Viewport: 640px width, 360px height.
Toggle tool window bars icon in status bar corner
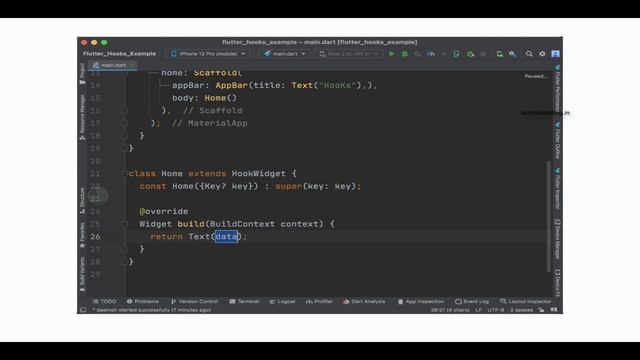point(83,310)
